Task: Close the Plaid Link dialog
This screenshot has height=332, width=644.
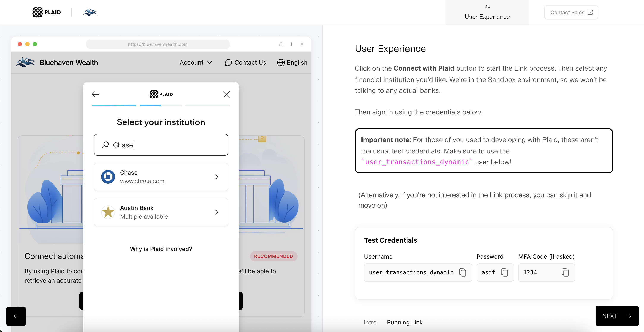Action: 226,94
